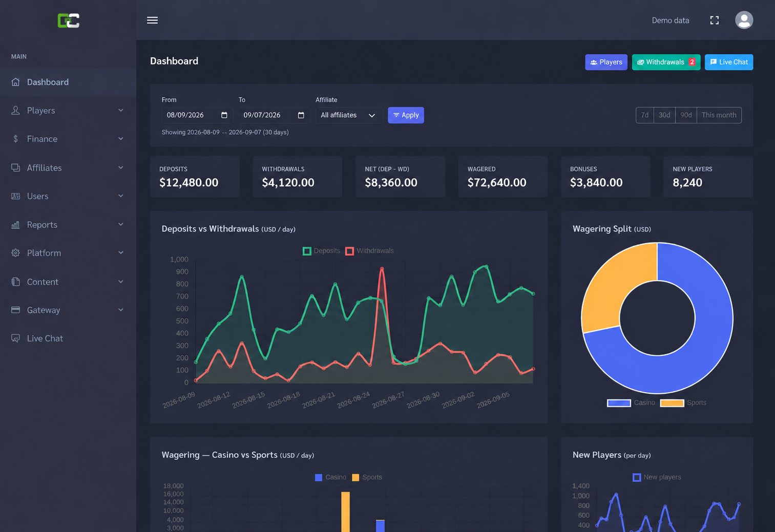The width and height of the screenshot is (775, 532).
Task: Expand the Affiliates sidebar submenu chevron
Action: click(121, 167)
